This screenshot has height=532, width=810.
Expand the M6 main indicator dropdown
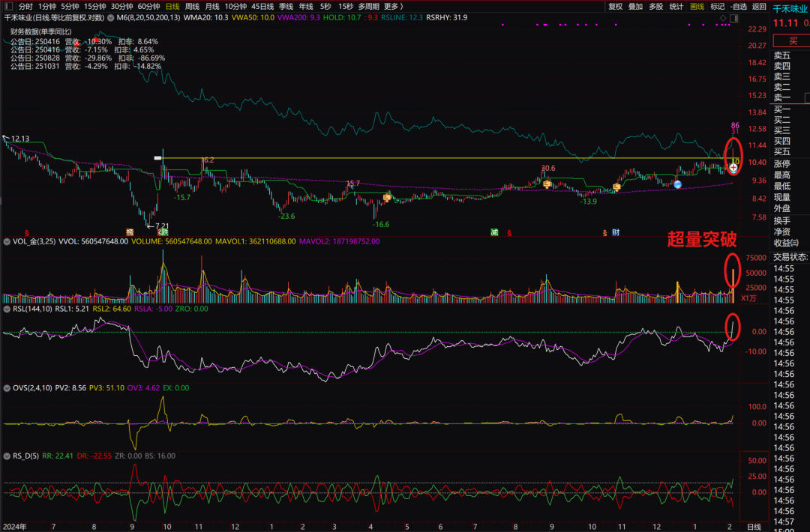pyautogui.click(x=110, y=17)
